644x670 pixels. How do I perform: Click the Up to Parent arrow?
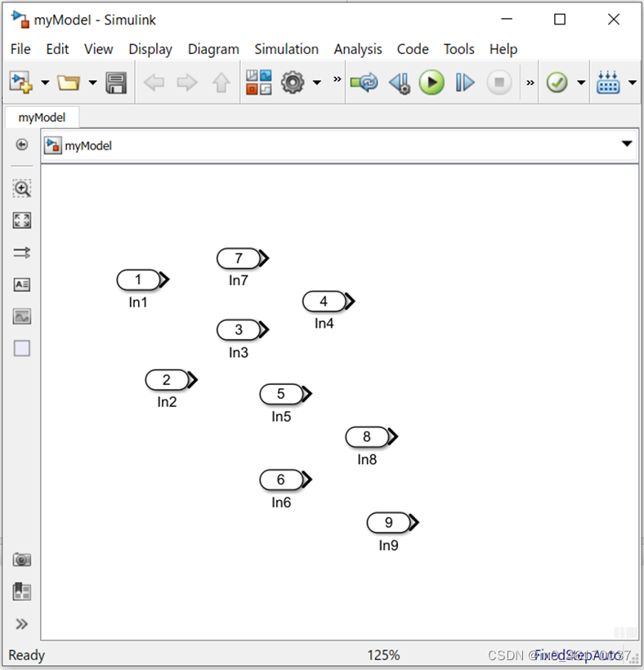click(221, 83)
